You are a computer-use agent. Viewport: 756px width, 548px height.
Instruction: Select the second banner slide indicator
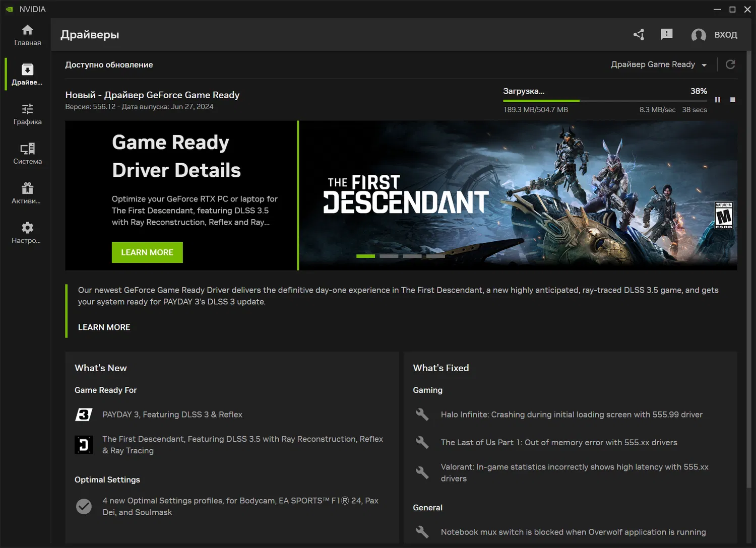389,256
